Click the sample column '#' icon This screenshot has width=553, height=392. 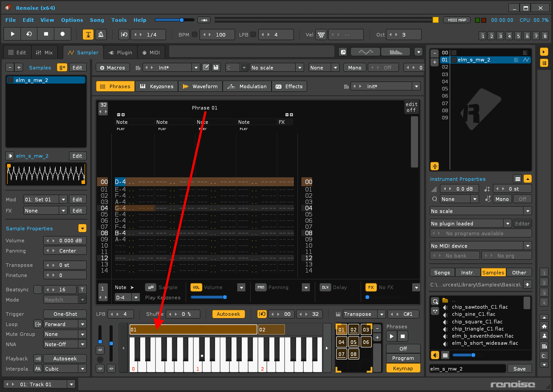pyautogui.click(x=150, y=287)
